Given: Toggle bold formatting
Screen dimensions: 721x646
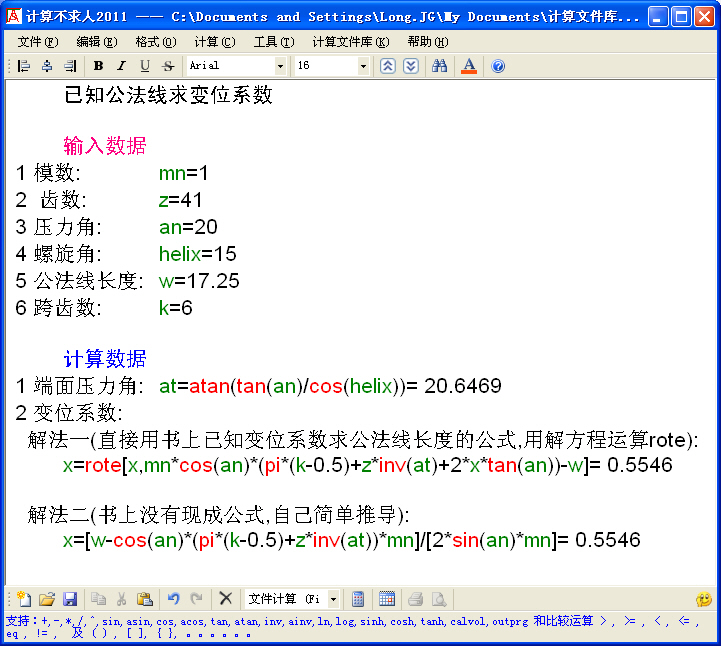Looking at the screenshot, I should [98, 66].
